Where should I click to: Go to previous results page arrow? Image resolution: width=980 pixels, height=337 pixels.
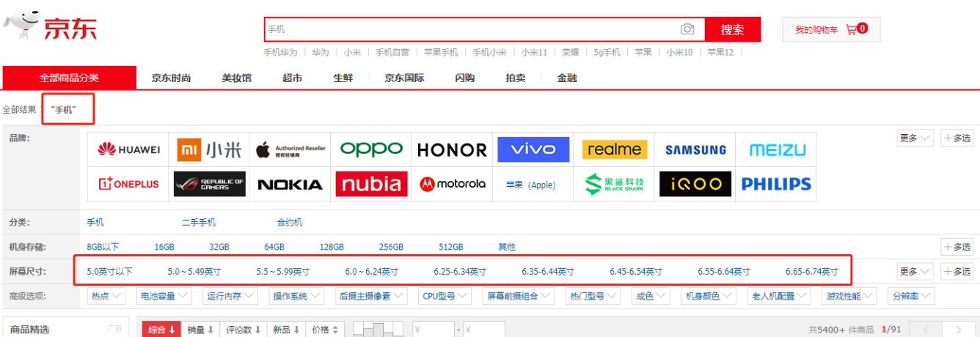pos(926,330)
